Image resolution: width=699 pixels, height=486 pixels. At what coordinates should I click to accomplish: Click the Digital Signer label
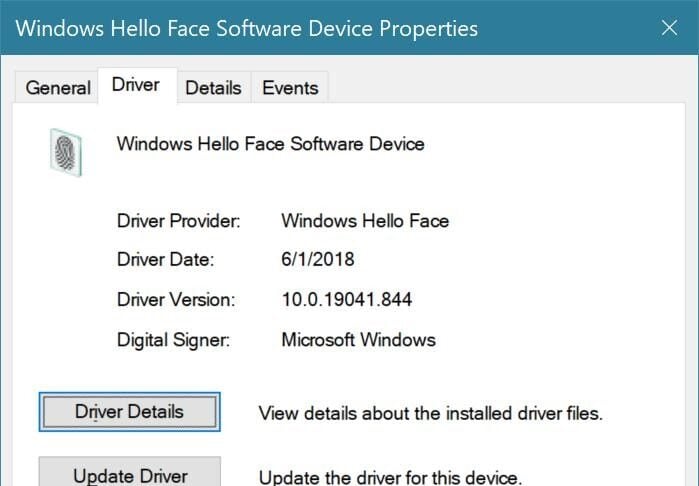(x=173, y=340)
